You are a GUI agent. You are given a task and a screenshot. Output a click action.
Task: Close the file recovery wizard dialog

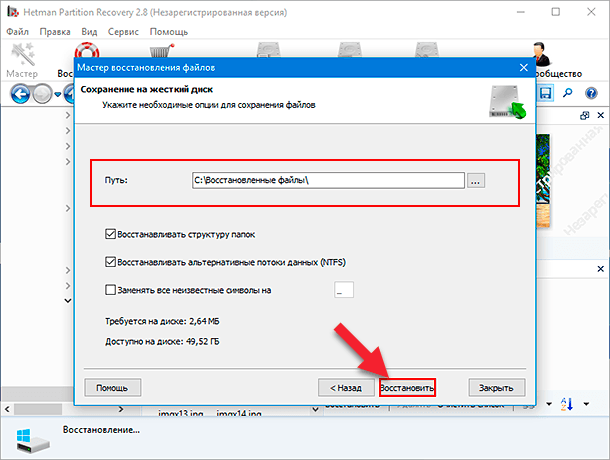pos(524,68)
